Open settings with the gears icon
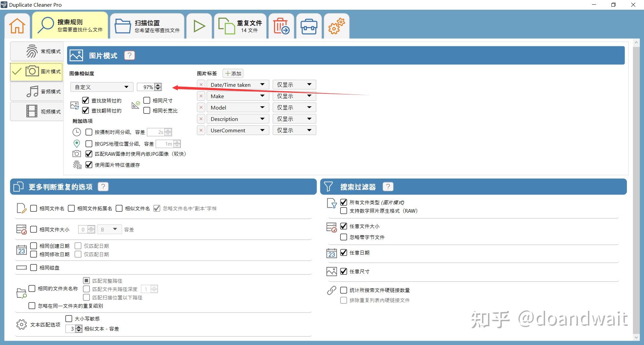This screenshot has height=345, width=644. 336,26
